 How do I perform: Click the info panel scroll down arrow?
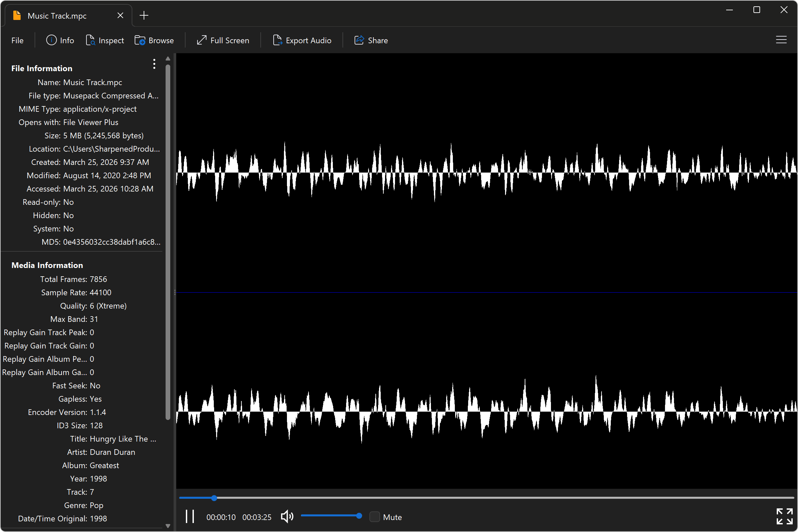pos(168,526)
